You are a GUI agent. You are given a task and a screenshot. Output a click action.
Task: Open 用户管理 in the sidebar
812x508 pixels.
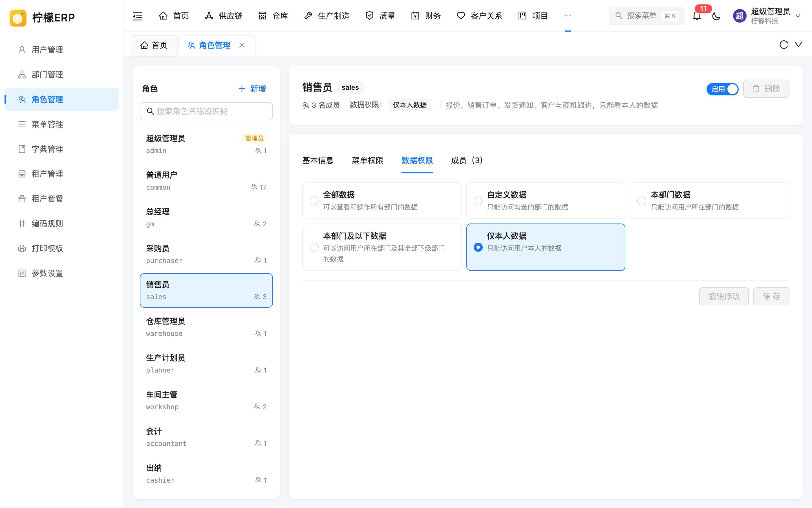62,50
